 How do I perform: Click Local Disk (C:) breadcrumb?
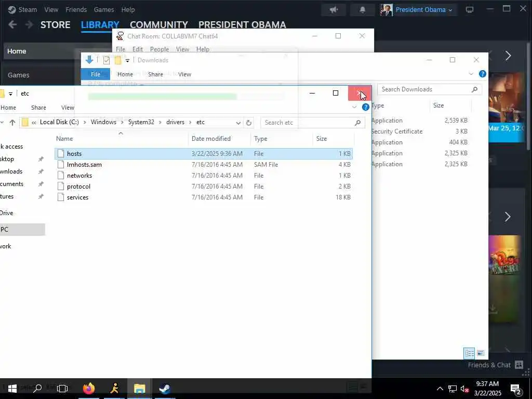tap(59, 122)
